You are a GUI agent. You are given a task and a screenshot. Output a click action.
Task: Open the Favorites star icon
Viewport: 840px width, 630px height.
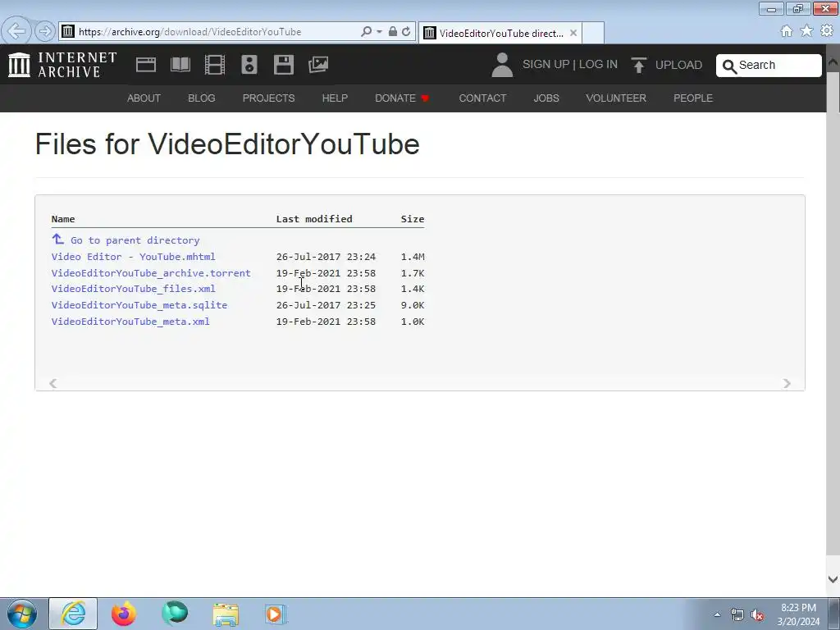coord(806,31)
